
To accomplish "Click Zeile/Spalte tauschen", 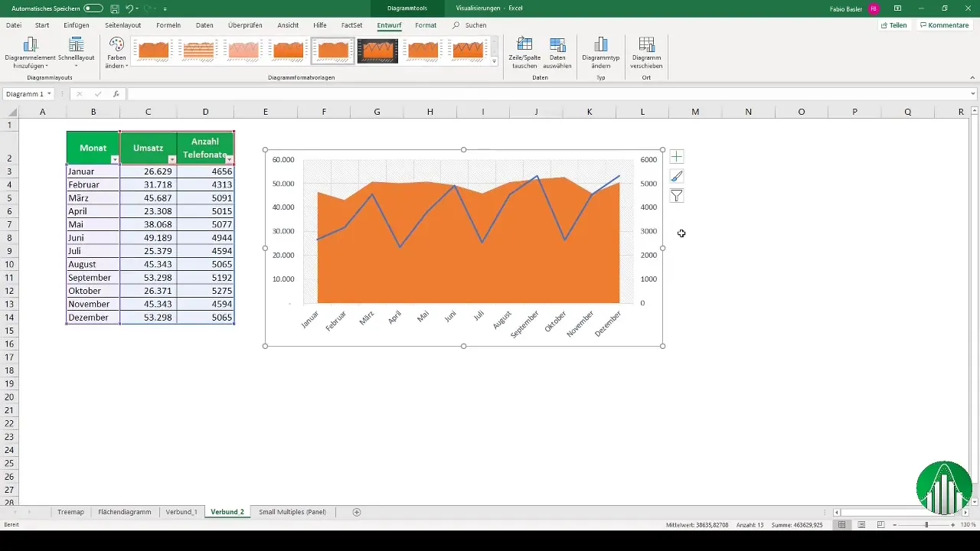I will [x=525, y=53].
